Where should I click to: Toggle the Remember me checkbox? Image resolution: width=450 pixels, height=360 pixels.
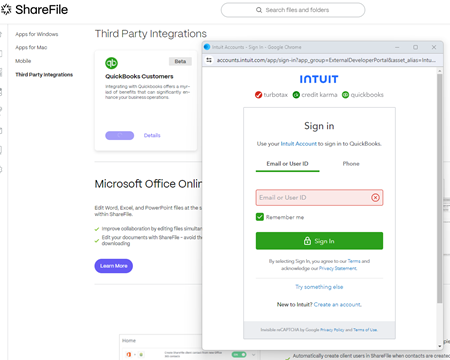(260, 217)
